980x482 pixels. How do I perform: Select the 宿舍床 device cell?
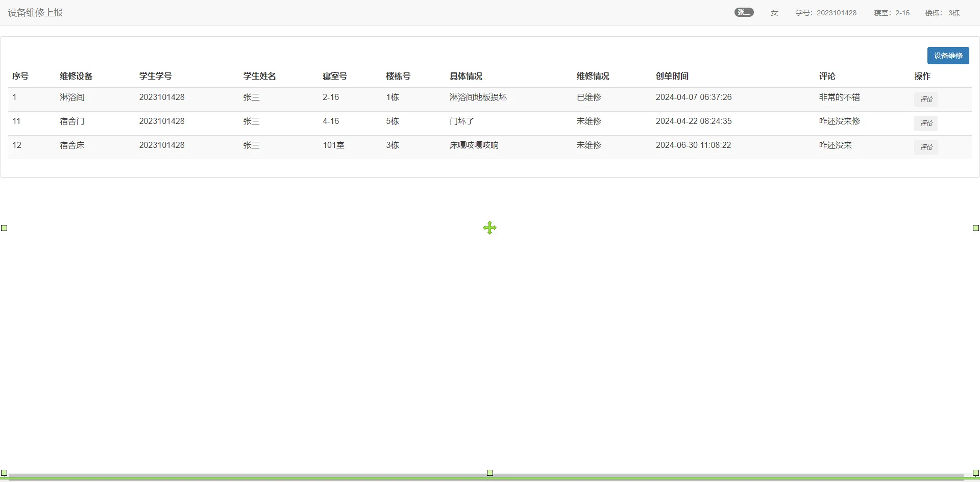(72, 145)
